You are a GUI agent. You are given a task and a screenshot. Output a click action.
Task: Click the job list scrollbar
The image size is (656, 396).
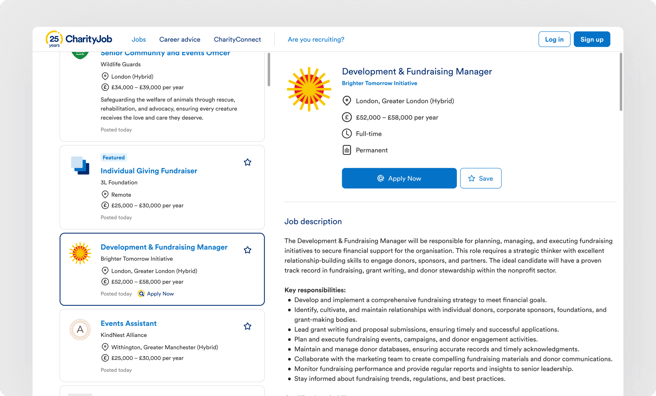269,70
